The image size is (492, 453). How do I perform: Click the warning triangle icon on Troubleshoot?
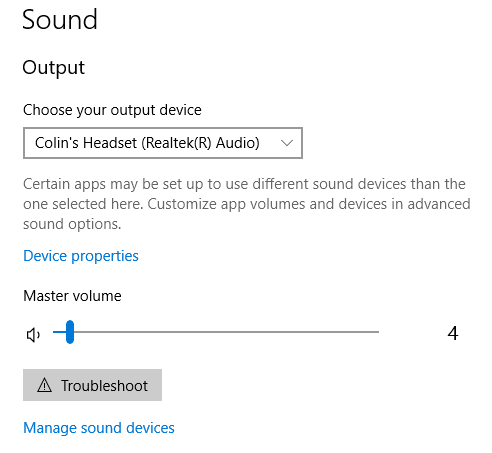44,385
